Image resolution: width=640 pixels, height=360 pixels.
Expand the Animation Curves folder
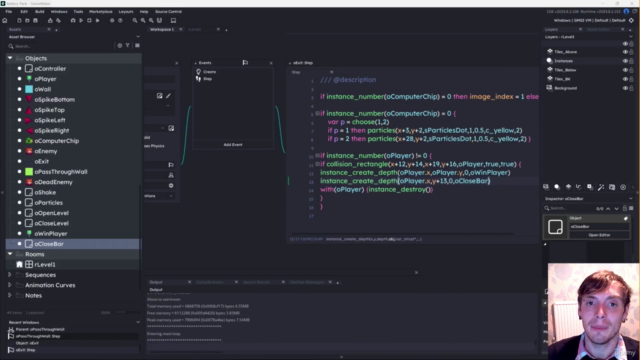(10, 285)
